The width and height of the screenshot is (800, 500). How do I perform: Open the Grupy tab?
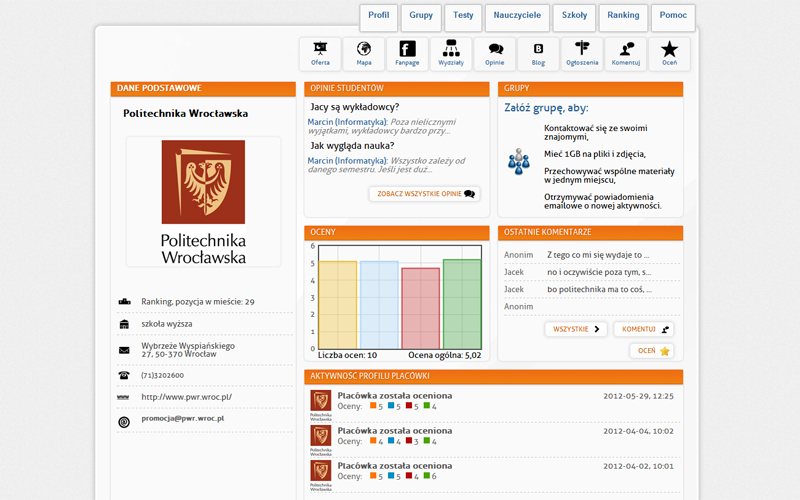421,18
